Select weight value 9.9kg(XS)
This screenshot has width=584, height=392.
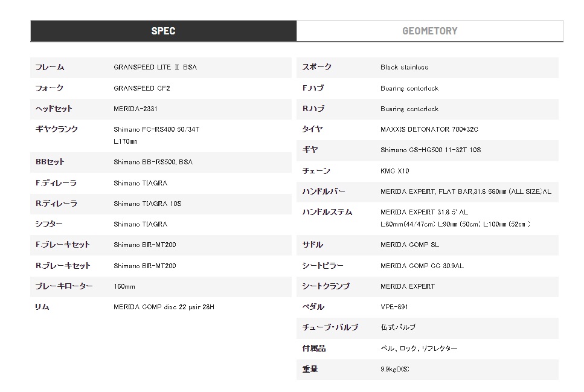pos(395,369)
